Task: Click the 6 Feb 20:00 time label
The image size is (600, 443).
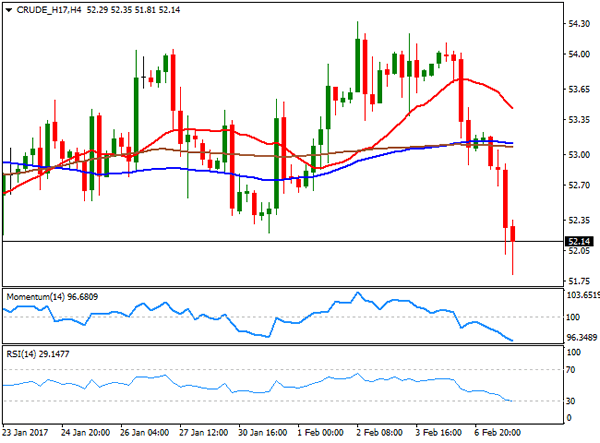Action: (x=497, y=433)
